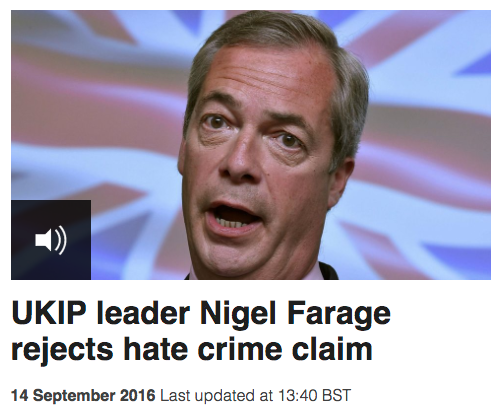Screen dimensions: 500x405
Task: Click the word 'leader' in the headline
Action: click(x=143, y=313)
